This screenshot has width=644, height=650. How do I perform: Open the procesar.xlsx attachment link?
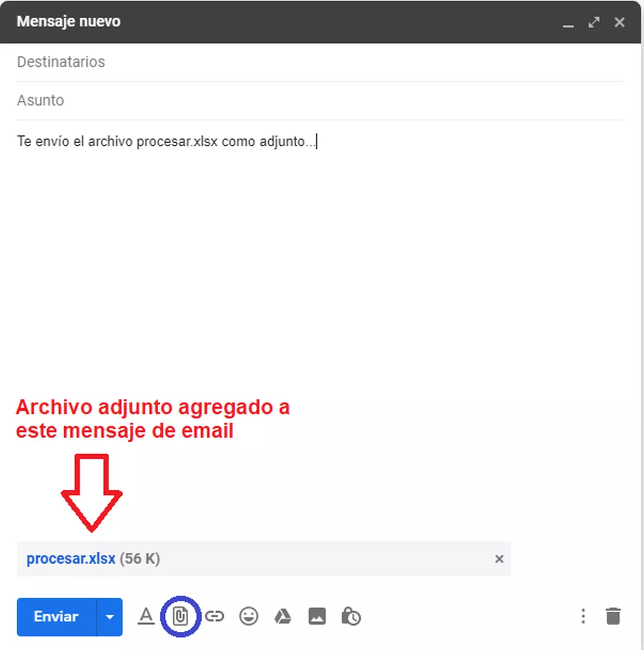point(71,558)
